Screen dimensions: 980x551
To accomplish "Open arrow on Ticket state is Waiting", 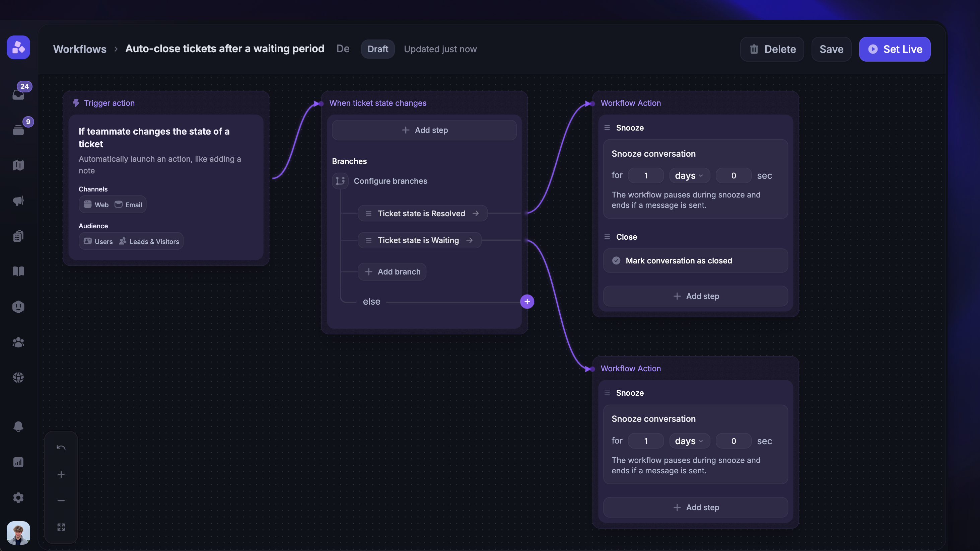I will click(x=470, y=240).
